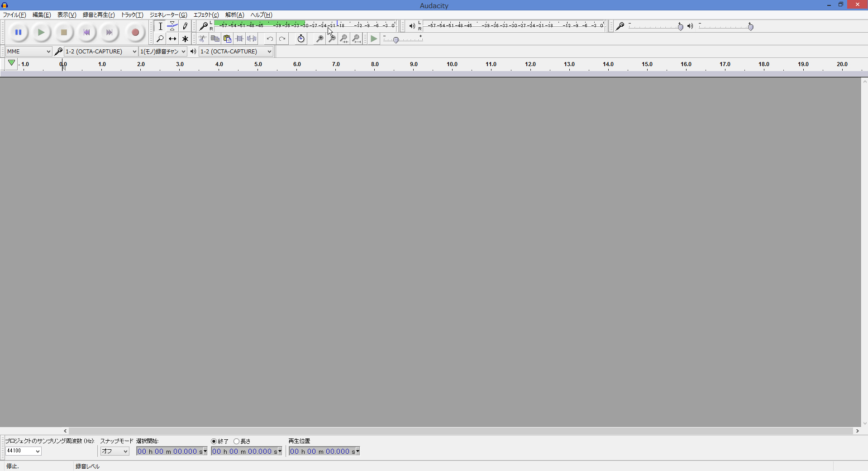Screen dimensions: 868x471
Task: Open the 選択開始 time format arrow
Action: click(205, 451)
